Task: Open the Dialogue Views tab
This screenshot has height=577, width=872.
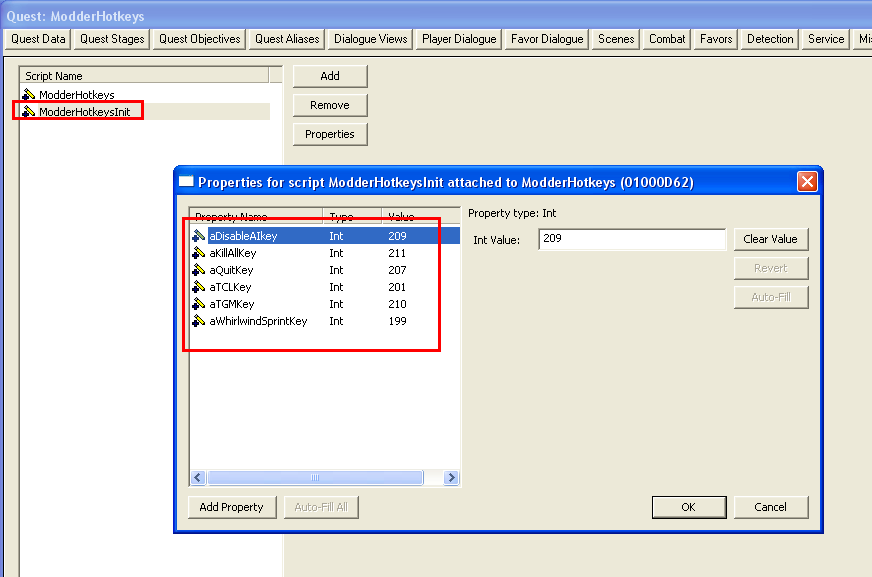Action: click(x=370, y=39)
